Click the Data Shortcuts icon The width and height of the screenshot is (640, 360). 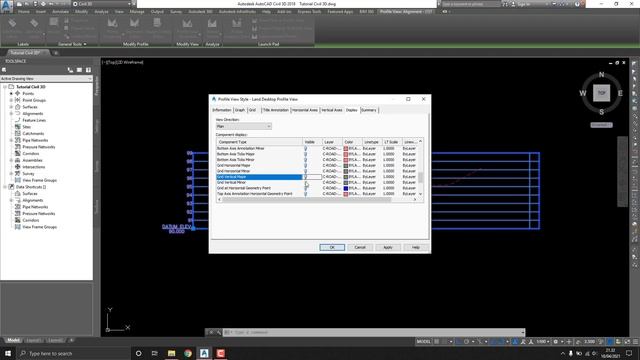tap(11, 187)
